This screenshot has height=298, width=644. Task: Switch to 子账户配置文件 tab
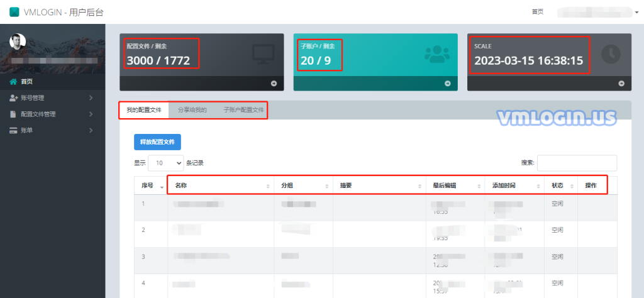coord(243,110)
